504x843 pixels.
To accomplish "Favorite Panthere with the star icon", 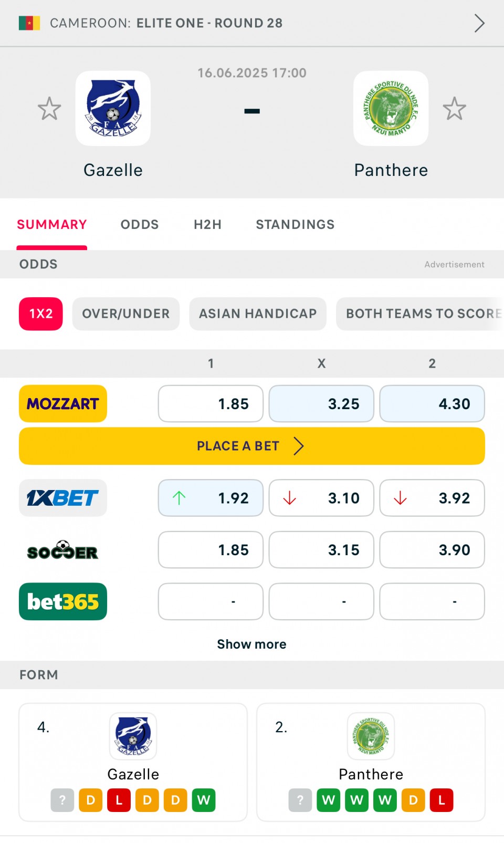I will coord(454,109).
